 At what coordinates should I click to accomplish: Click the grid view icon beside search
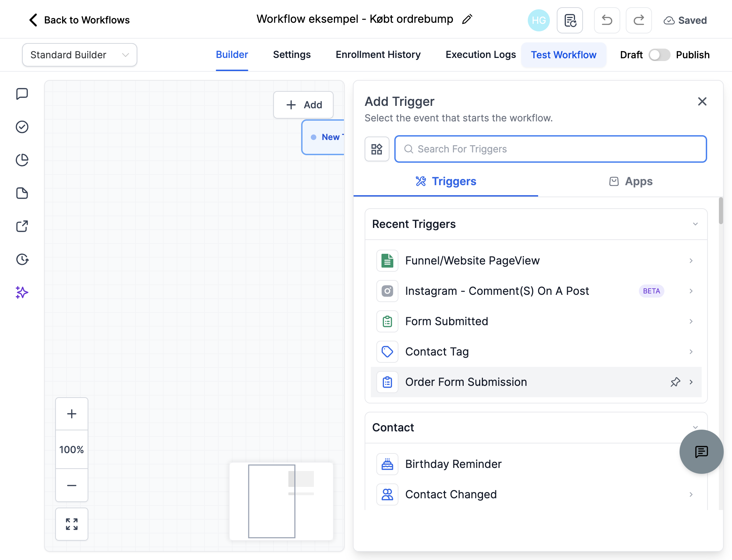(377, 149)
